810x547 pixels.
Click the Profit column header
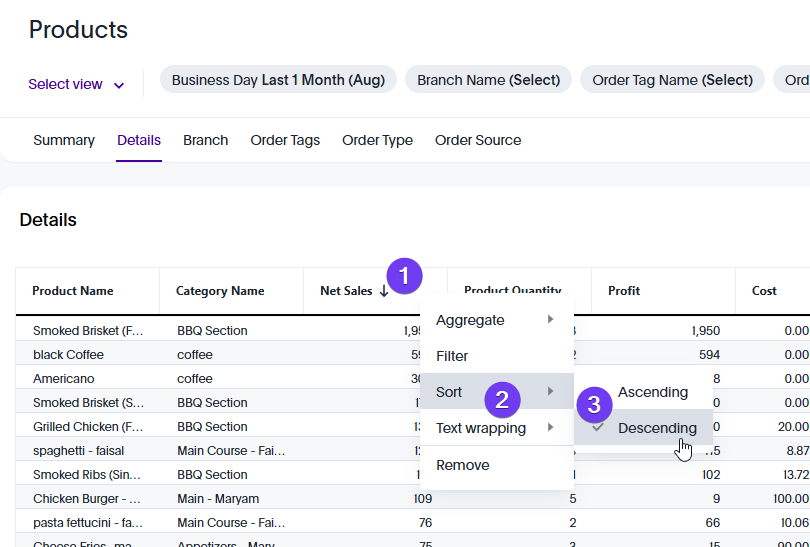(624, 291)
